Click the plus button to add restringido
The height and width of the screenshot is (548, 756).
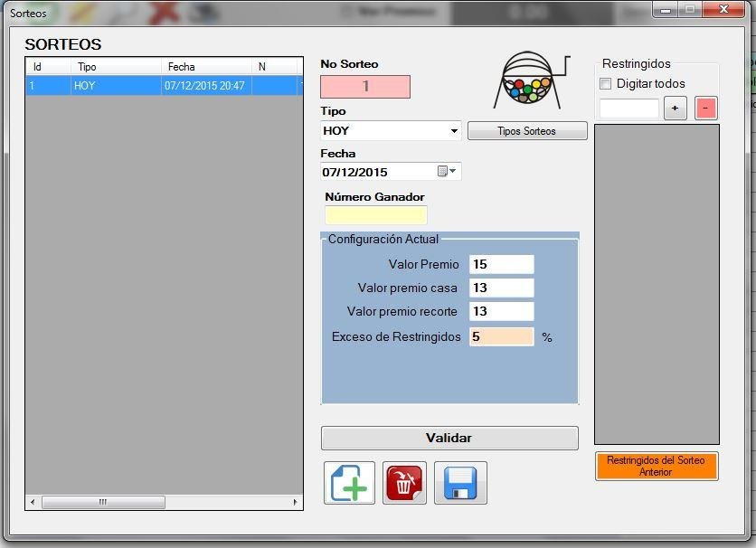click(675, 109)
